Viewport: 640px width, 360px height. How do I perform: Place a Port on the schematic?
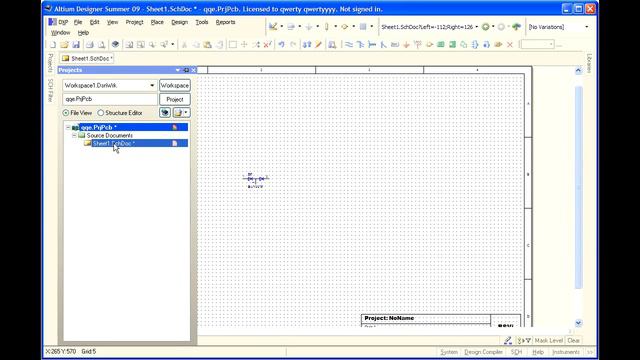498,44
